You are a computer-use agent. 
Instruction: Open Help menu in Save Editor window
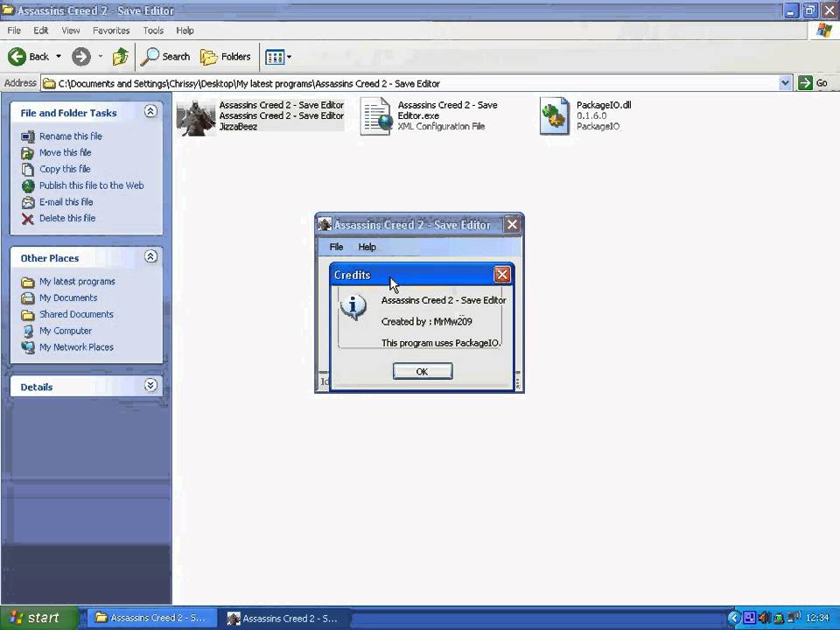coord(367,247)
